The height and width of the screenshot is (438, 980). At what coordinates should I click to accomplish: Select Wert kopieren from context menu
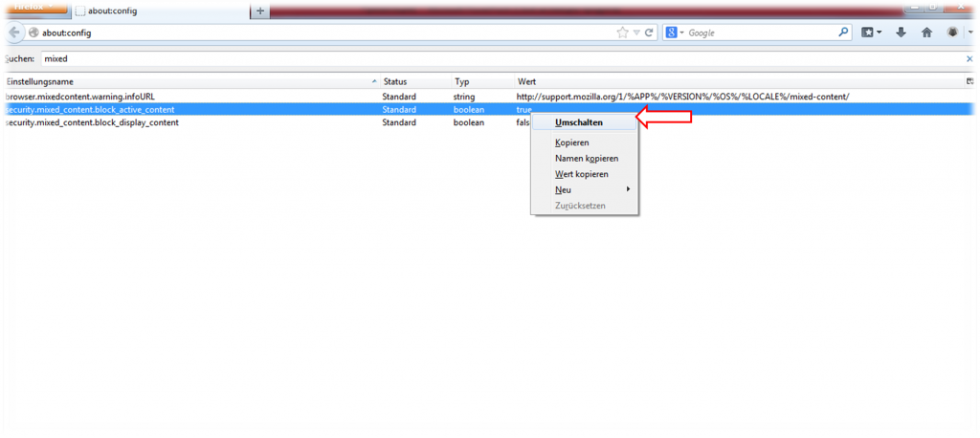[x=581, y=174]
